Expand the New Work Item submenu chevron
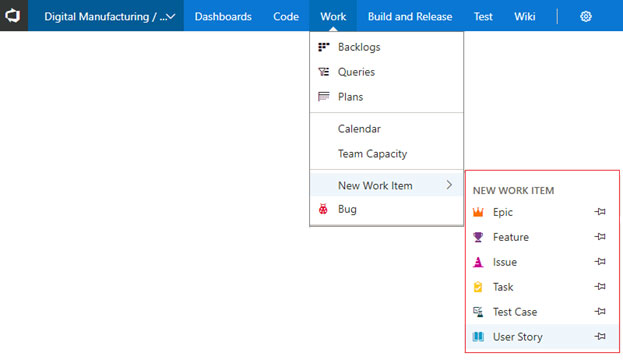 click(x=449, y=185)
